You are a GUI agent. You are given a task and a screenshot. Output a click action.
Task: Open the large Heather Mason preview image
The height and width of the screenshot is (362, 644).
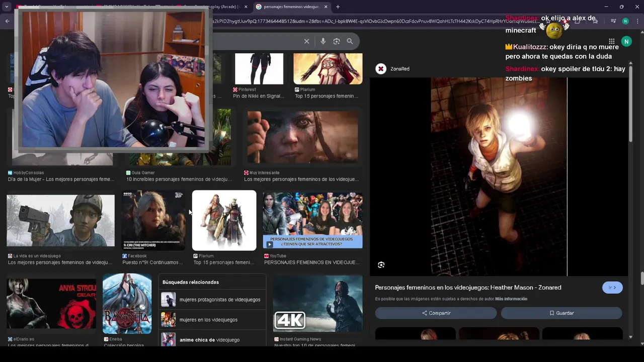click(499, 176)
